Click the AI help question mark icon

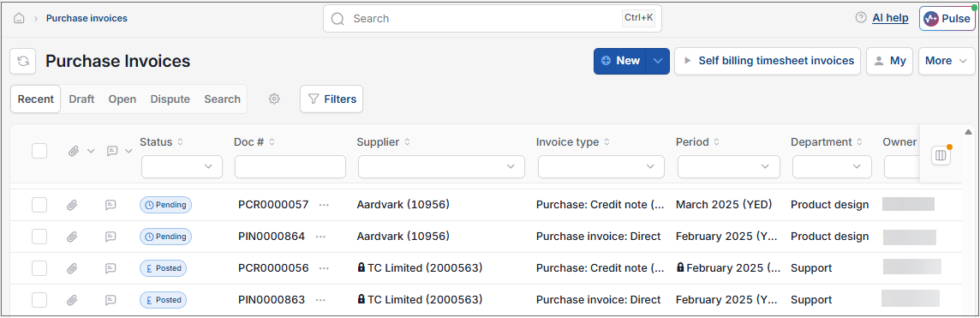(x=861, y=18)
